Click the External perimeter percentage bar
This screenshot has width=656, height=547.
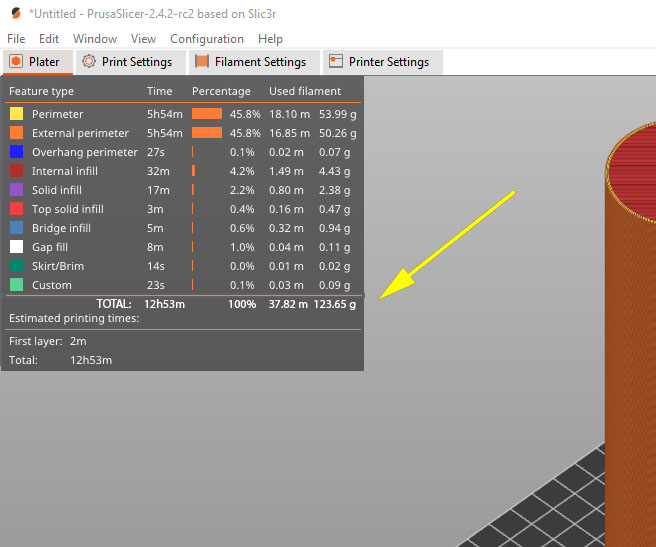pyautogui.click(x=207, y=133)
